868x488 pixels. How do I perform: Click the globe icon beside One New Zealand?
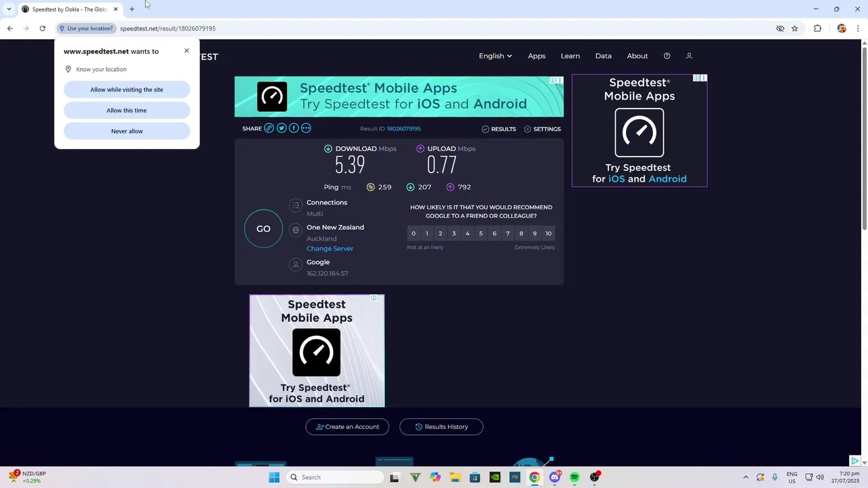coord(295,230)
